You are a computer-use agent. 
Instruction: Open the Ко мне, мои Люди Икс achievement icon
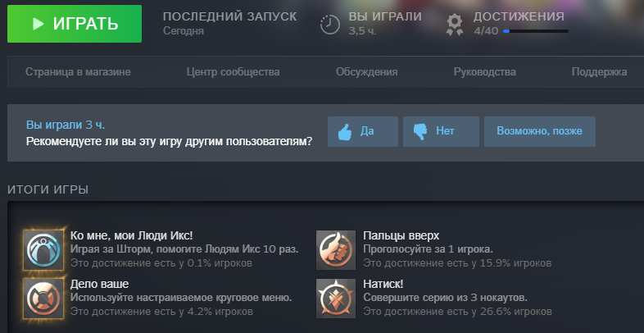point(43,250)
